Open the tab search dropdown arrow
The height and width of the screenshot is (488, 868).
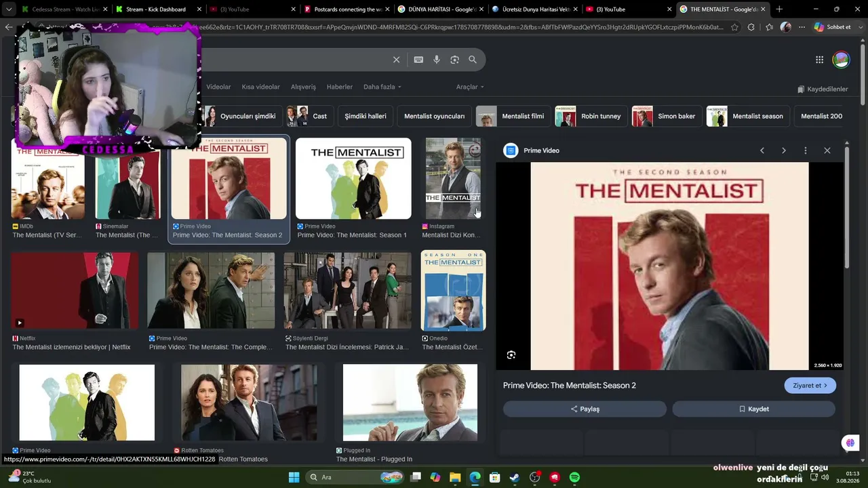9,9
